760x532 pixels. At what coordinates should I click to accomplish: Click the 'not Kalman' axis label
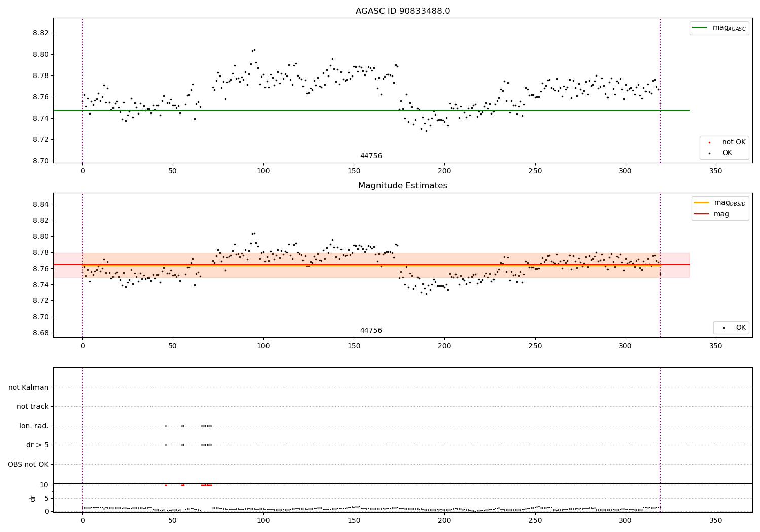pos(28,387)
